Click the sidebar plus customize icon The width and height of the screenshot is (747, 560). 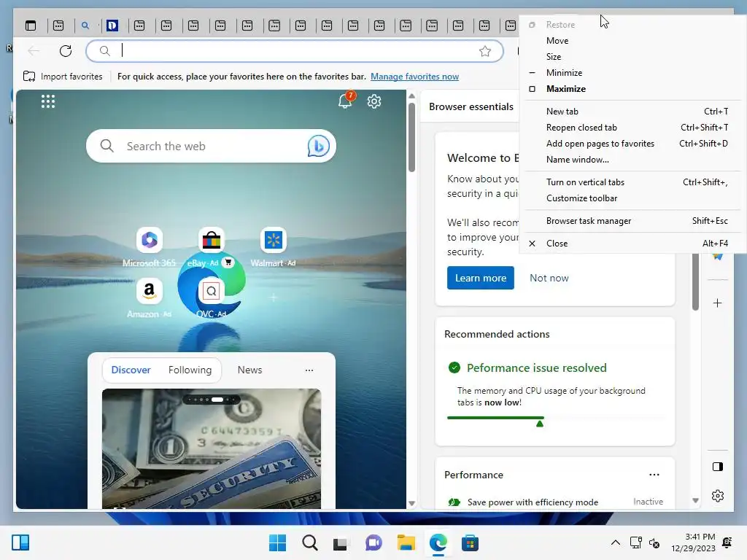click(x=718, y=303)
